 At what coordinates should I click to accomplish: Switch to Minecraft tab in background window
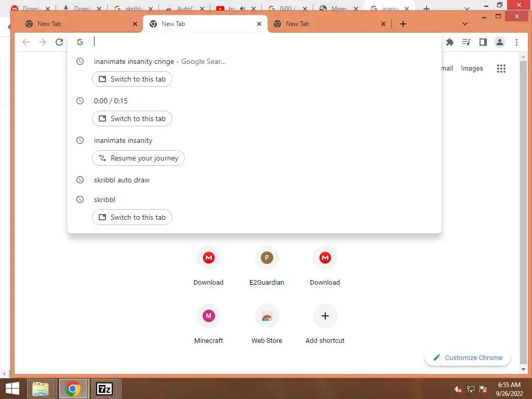[x=339, y=8]
